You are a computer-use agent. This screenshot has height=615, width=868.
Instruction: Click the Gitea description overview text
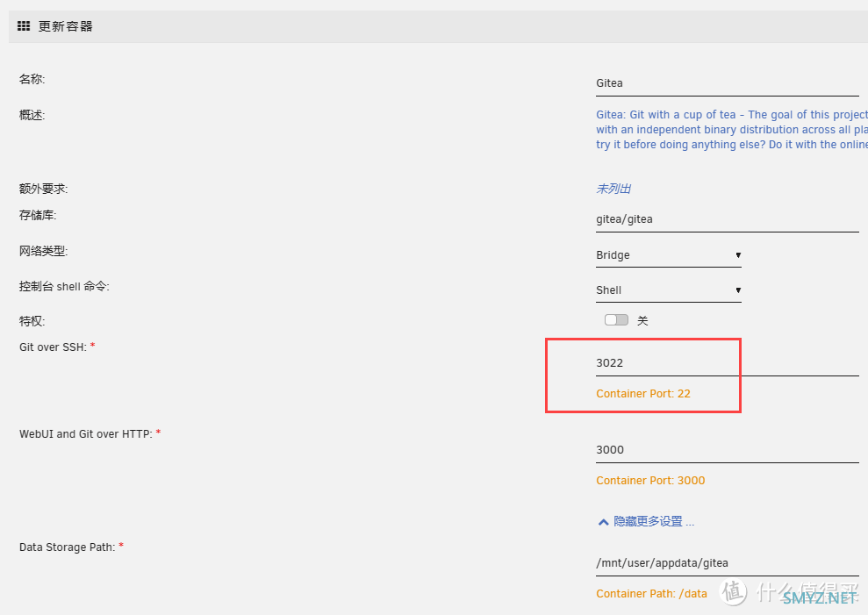pyautogui.click(x=732, y=130)
